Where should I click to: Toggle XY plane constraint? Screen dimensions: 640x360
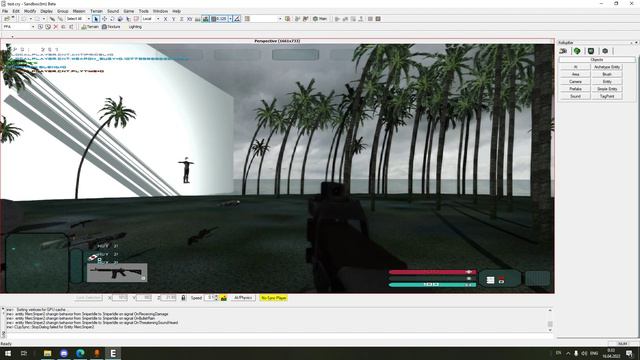189,19
